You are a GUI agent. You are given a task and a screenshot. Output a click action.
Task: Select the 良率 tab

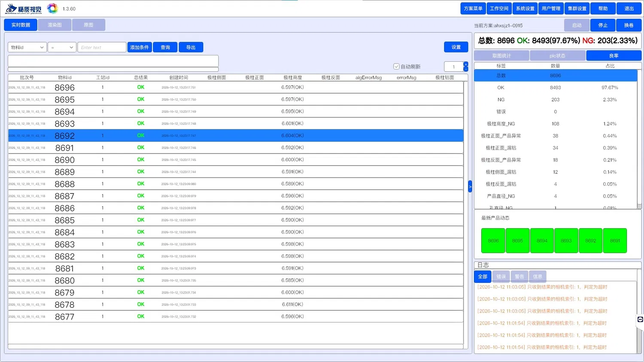tap(614, 56)
